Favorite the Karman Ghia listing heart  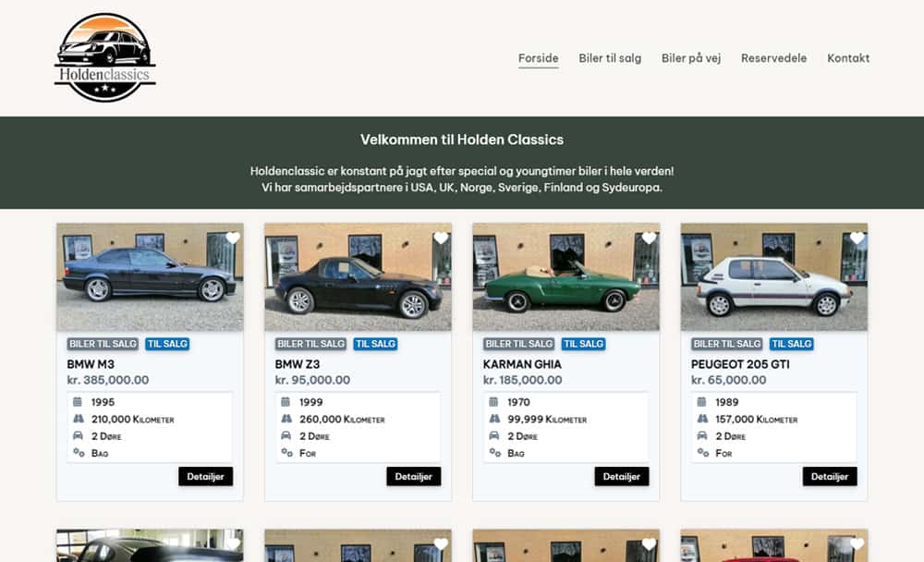(649, 238)
